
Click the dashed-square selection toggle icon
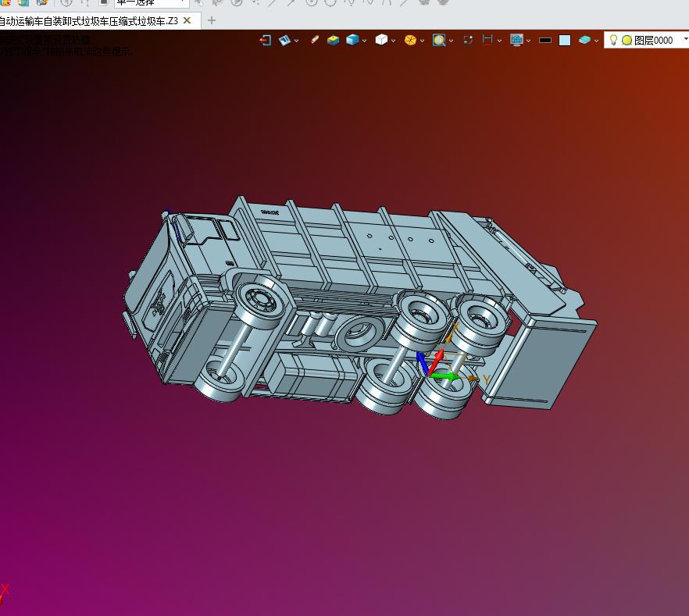pos(468,40)
